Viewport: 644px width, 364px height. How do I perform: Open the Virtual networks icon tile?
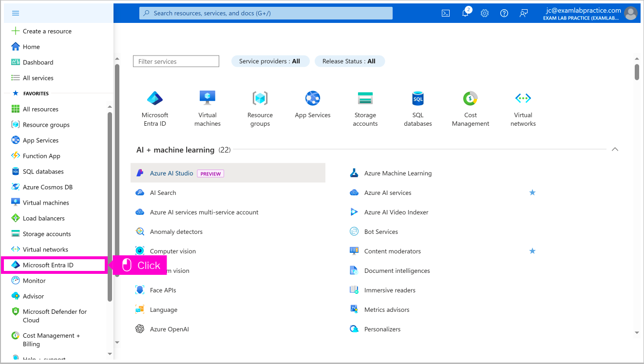tap(523, 109)
